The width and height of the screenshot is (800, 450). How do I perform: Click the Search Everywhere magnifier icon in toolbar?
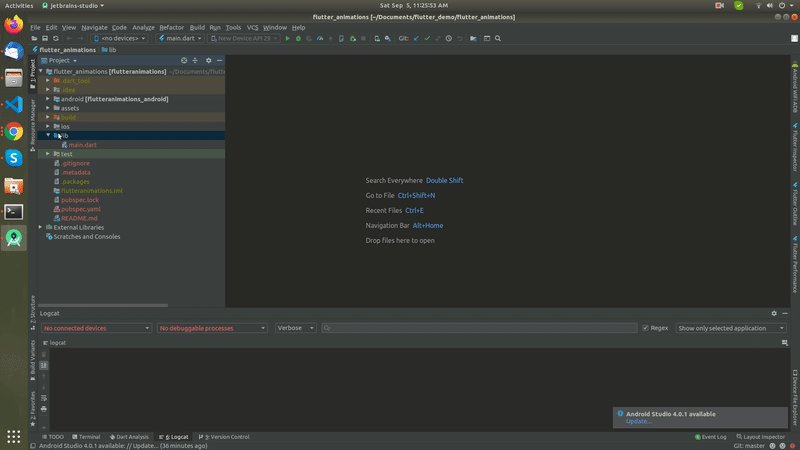click(498, 38)
